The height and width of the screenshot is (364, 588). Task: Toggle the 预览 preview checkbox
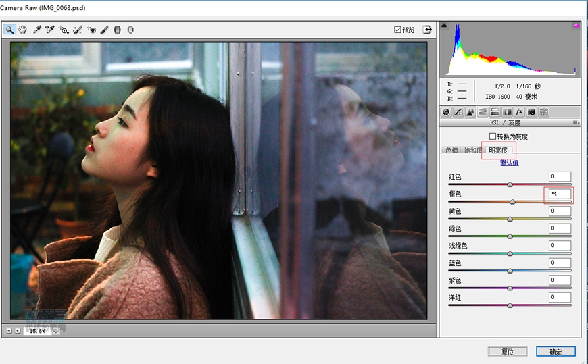point(398,30)
